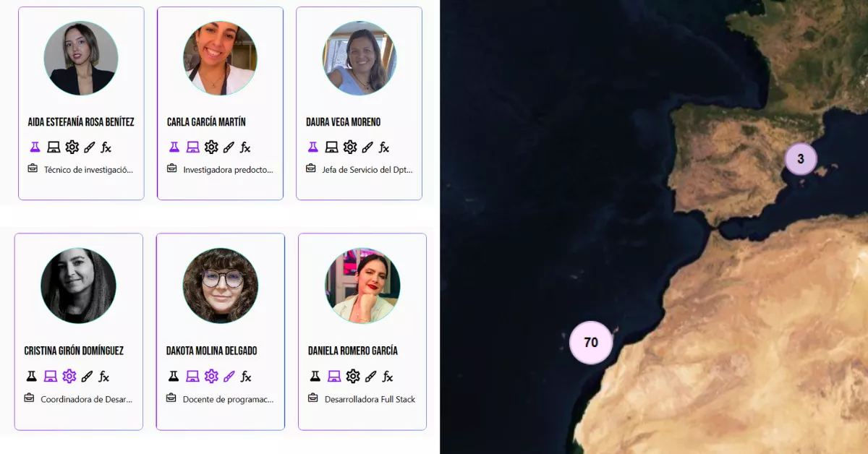The height and width of the screenshot is (454, 868).
Task: Click flask icon on Aida Estefanía's card
Action: 35,147
